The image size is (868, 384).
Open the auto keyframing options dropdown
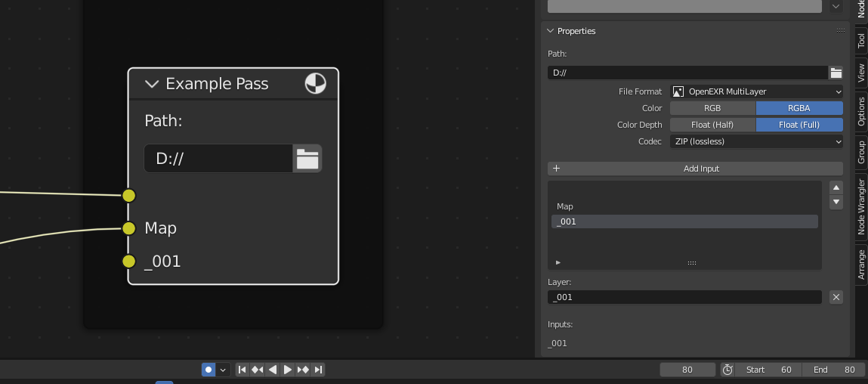point(223,370)
